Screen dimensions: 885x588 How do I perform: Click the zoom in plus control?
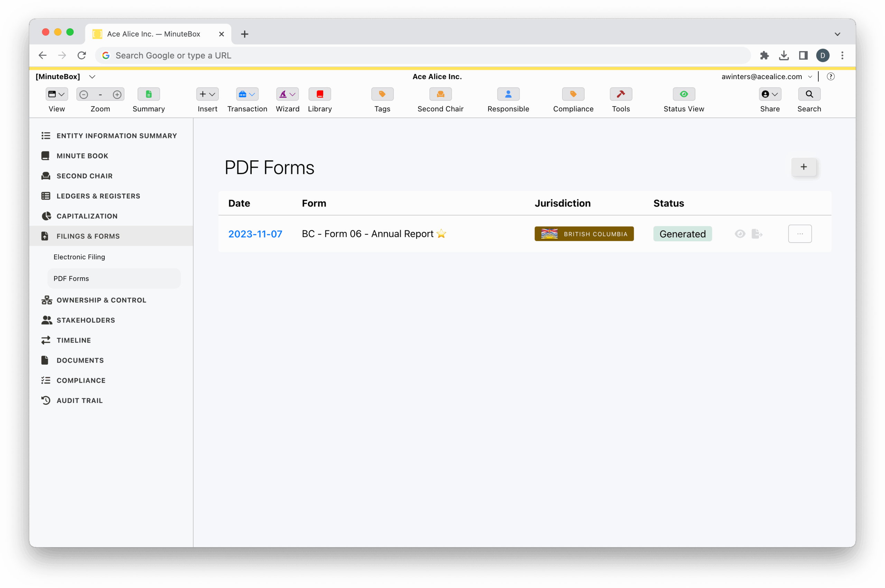117,94
